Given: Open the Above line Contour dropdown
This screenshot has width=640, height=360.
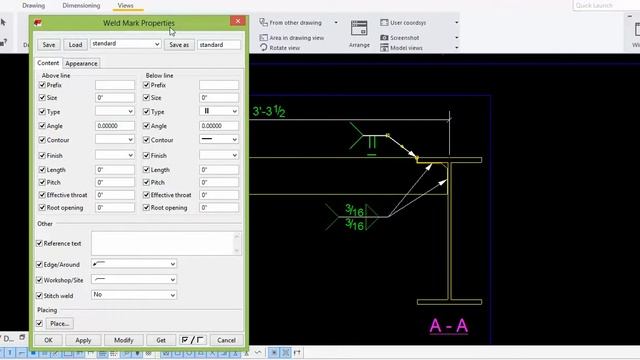Looking at the screenshot, I should point(115,140).
